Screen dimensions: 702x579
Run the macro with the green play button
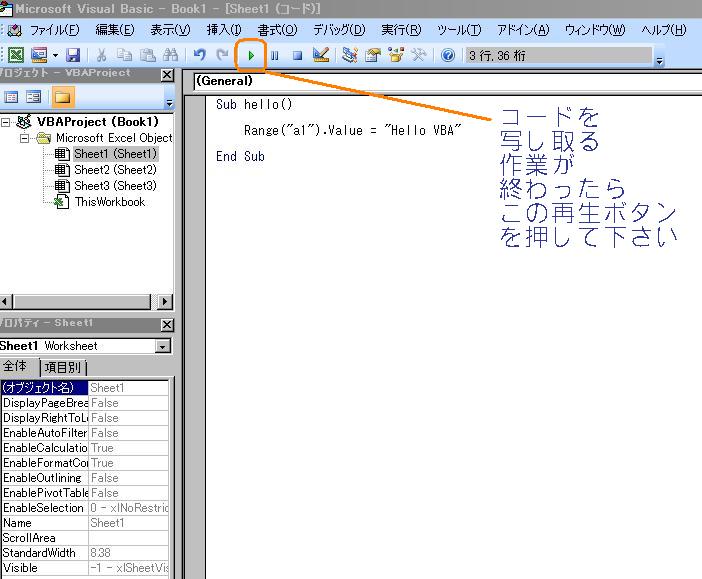(251, 56)
